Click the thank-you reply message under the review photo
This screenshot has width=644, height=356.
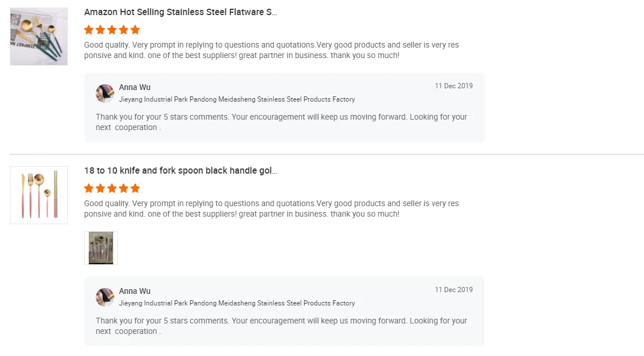point(281,326)
